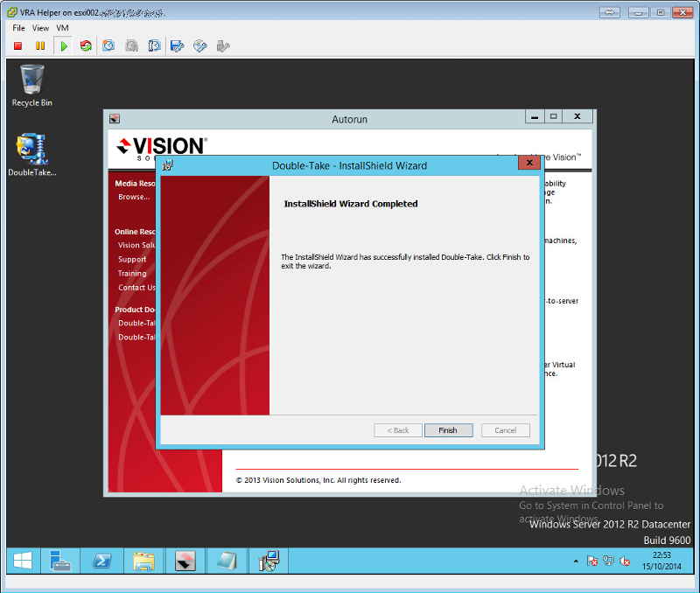Viewport: 700px width, 593px height.
Task: Open File Explorer from taskbar
Action: [143, 561]
